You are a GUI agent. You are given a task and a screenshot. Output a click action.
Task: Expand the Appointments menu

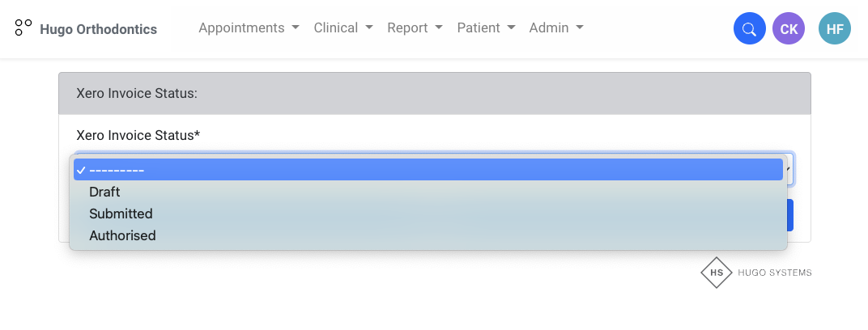pyautogui.click(x=249, y=27)
